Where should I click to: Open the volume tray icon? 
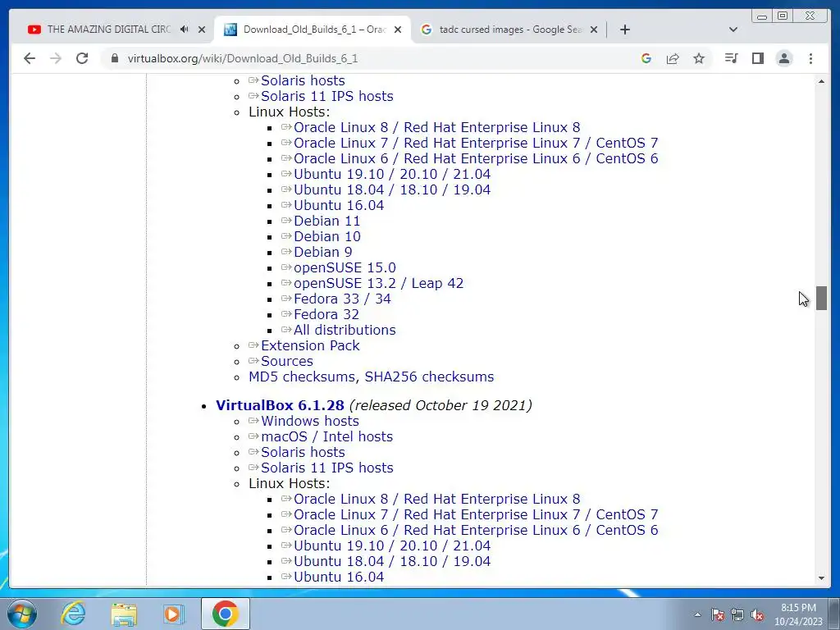(x=757, y=614)
